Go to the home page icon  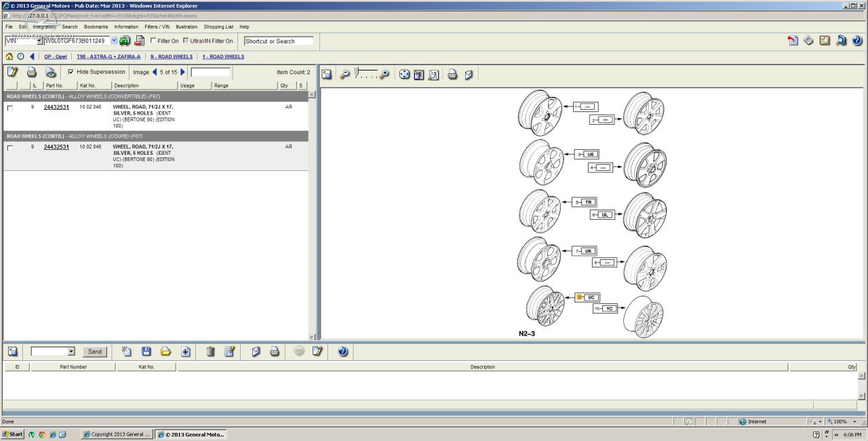(9, 56)
